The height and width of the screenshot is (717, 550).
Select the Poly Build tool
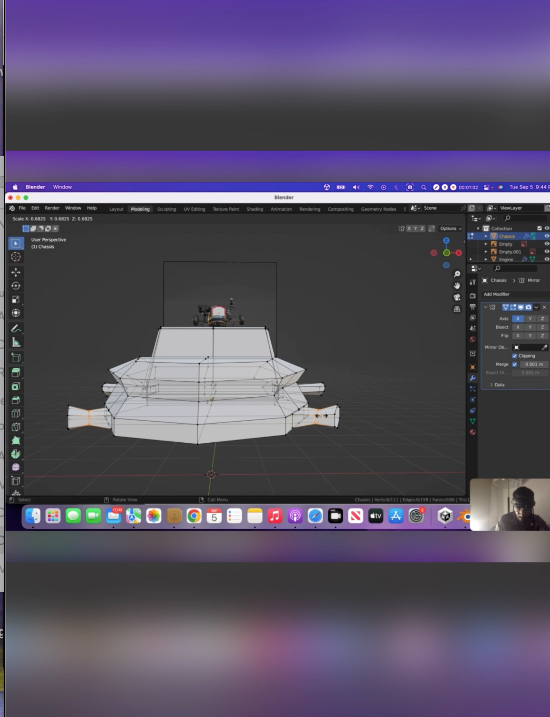click(x=16, y=440)
